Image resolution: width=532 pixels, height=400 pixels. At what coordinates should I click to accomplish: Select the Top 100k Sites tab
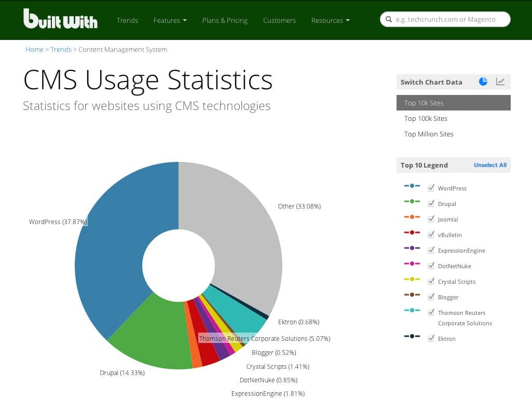453,118
